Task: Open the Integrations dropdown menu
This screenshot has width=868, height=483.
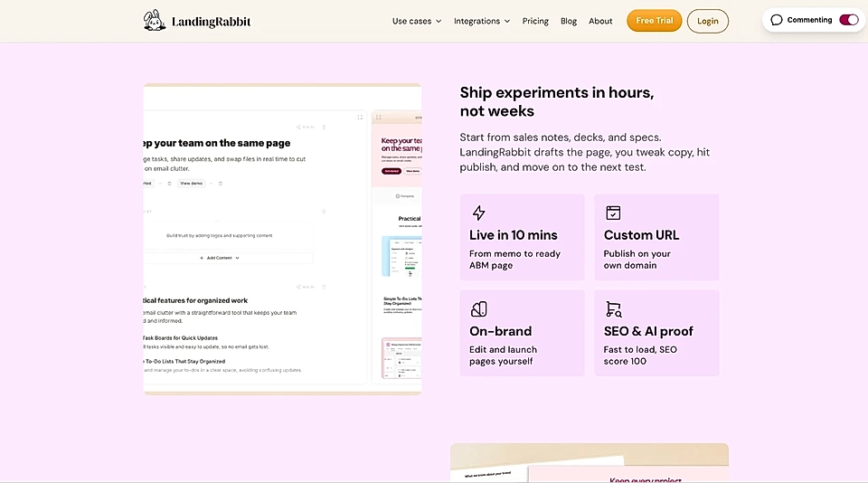Action: click(481, 21)
